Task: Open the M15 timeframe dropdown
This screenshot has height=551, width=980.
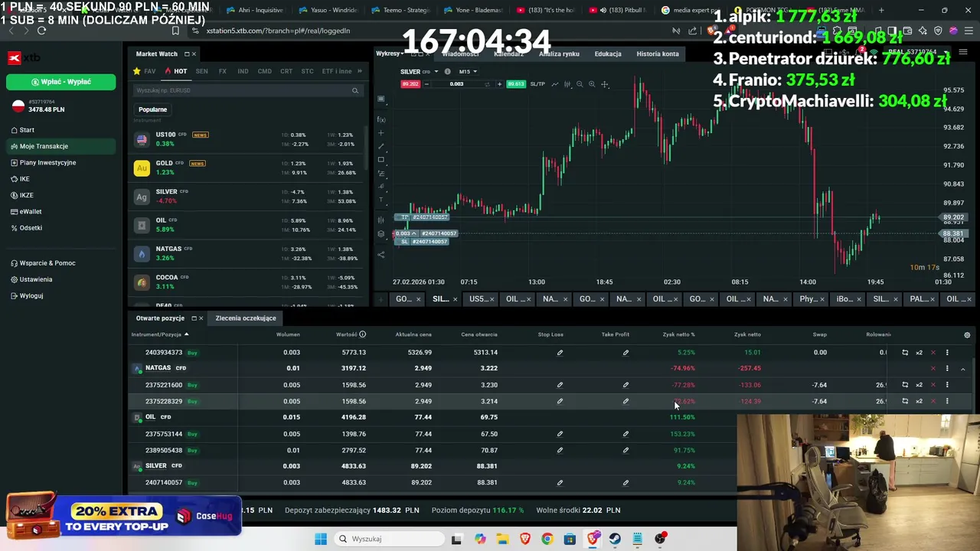Action: (466, 72)
